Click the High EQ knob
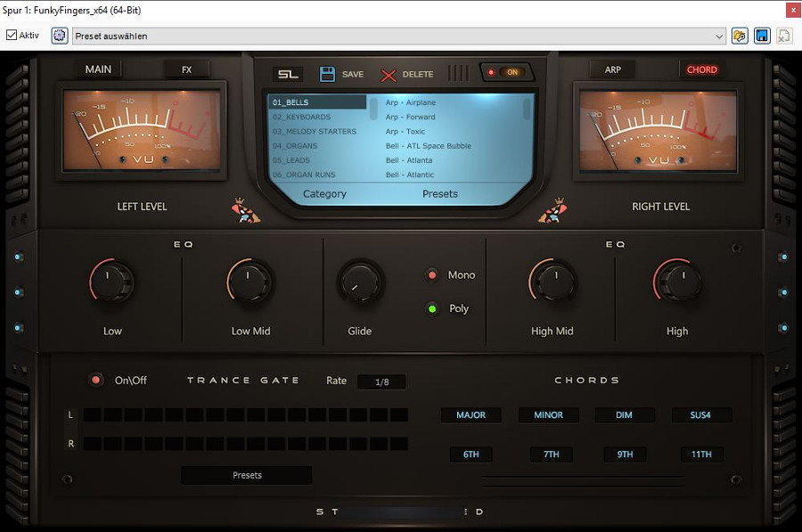802x532 pixels. [x=677, y=282]
